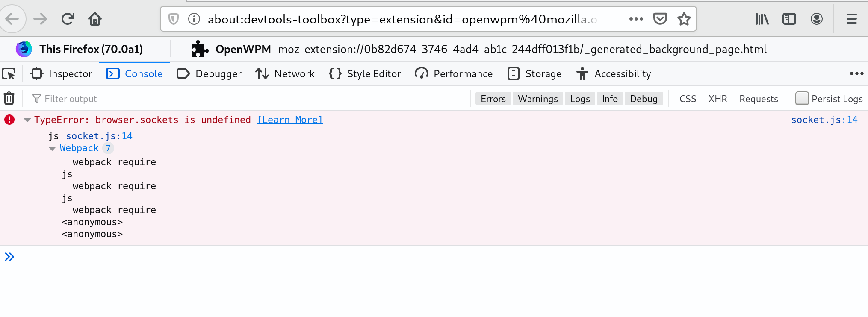Toggle the Warnings log filter

click(x=537, y=98)
